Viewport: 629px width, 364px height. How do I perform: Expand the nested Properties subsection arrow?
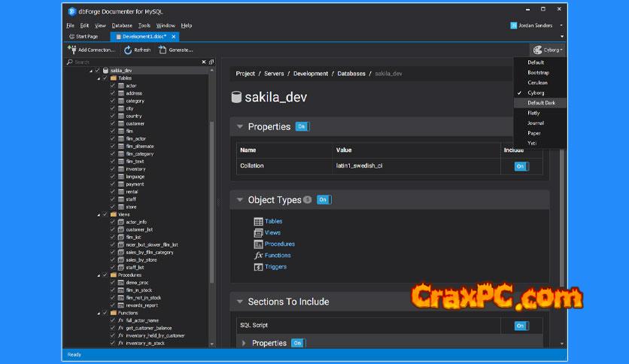click(x=244, y=343)
